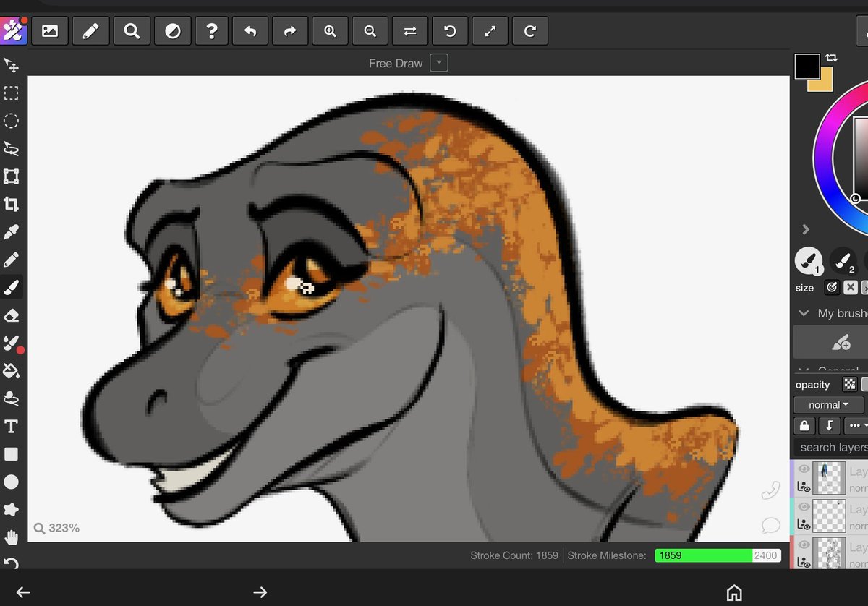Click the search layers input field

tap(830, 447)
